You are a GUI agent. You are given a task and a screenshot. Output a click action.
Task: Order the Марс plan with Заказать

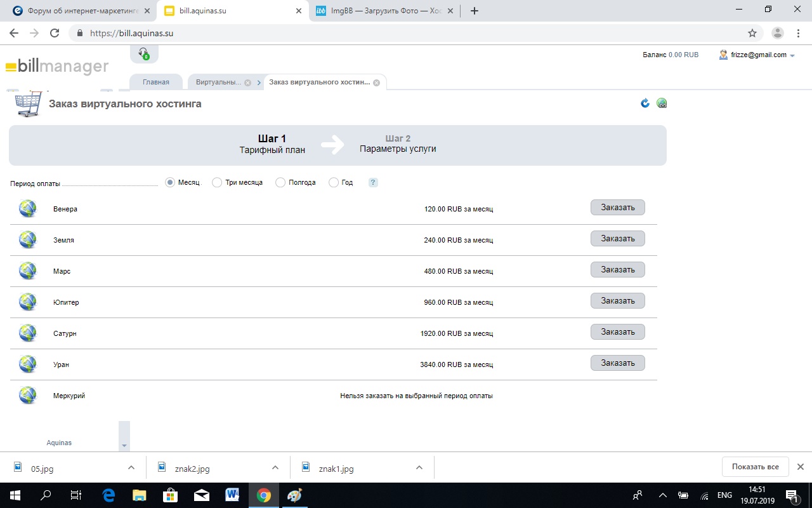(x=618, y=270)
